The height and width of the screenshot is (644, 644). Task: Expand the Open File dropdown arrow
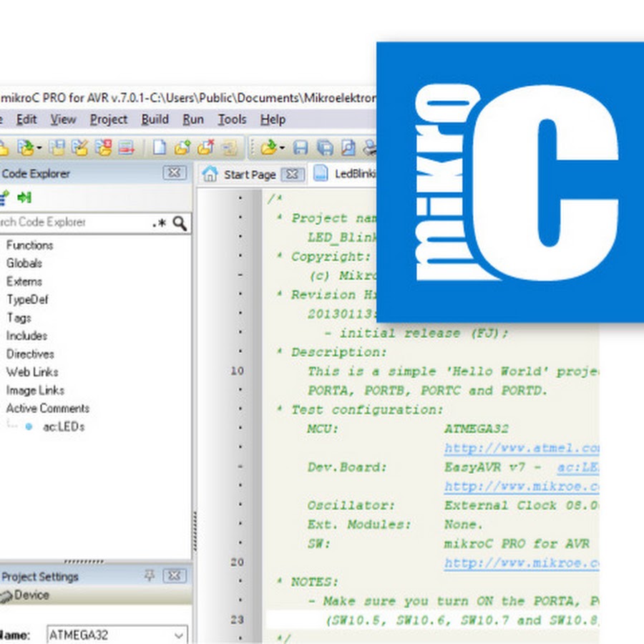click(x=282, y=148)
